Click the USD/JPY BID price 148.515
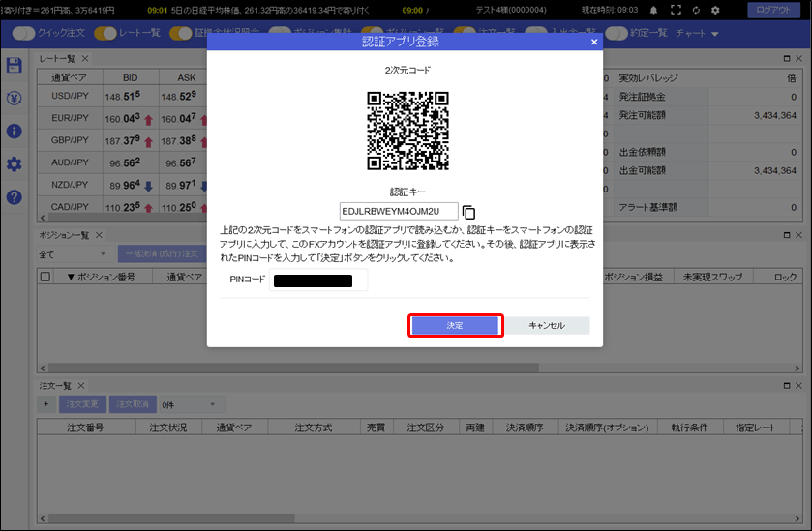812x531 pixels. tap(122, 97)
